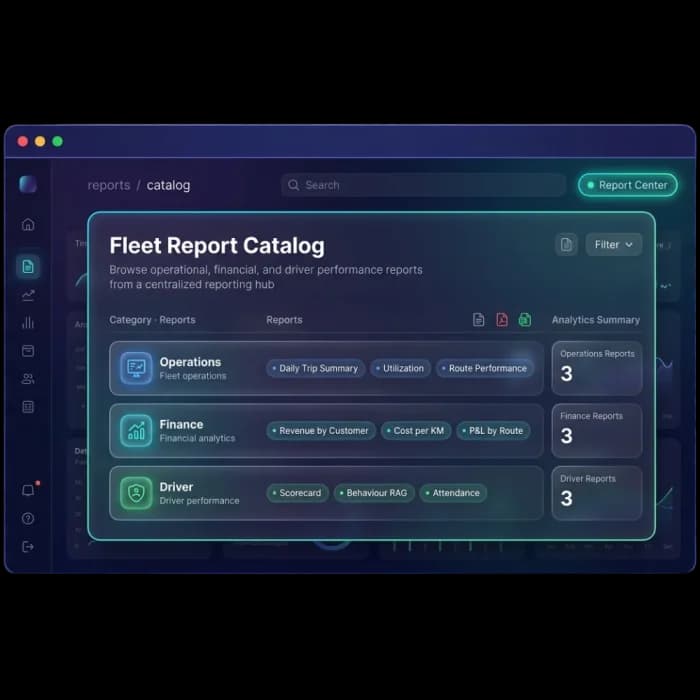
Task: Open Daily Trip Summary report
Action: coord(315,368)
